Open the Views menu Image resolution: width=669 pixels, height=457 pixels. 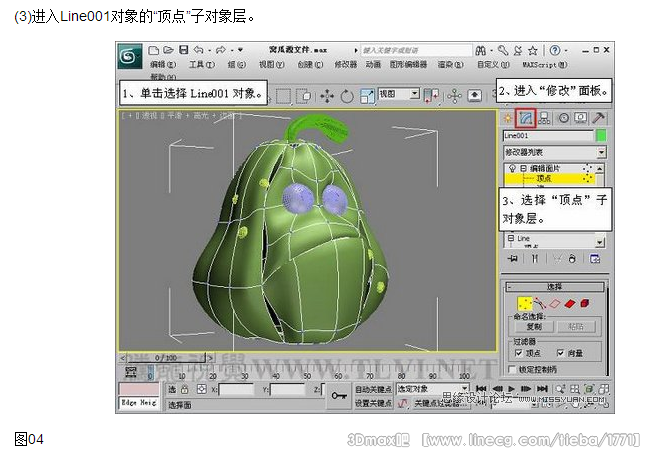[271, 64]
